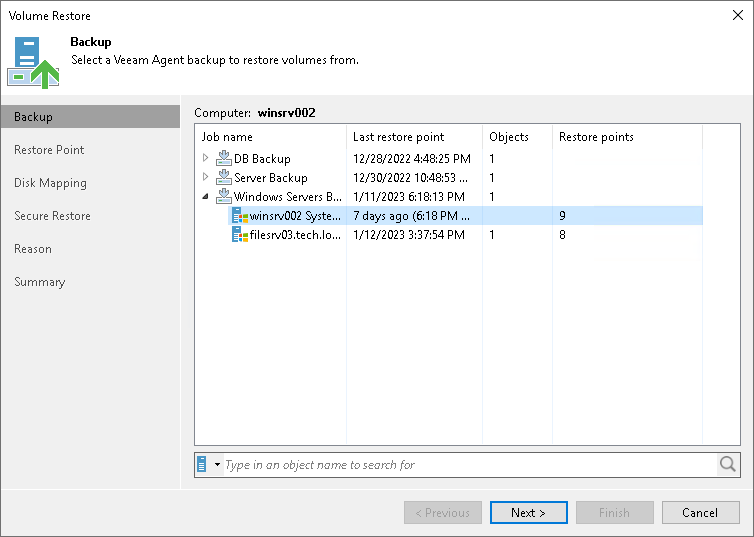This screenshot has width=754, height=537.
Task: Click the DB Backup job icon
Action: tap(224, 158)
